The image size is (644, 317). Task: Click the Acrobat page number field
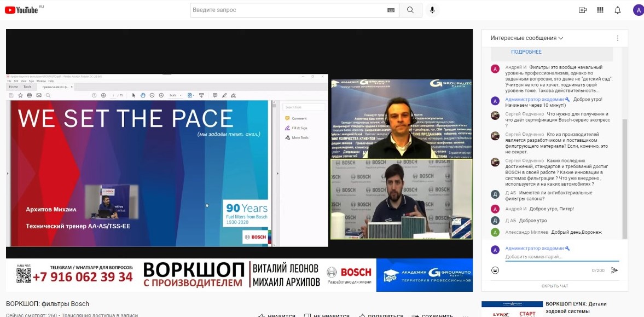pos(113,95)
